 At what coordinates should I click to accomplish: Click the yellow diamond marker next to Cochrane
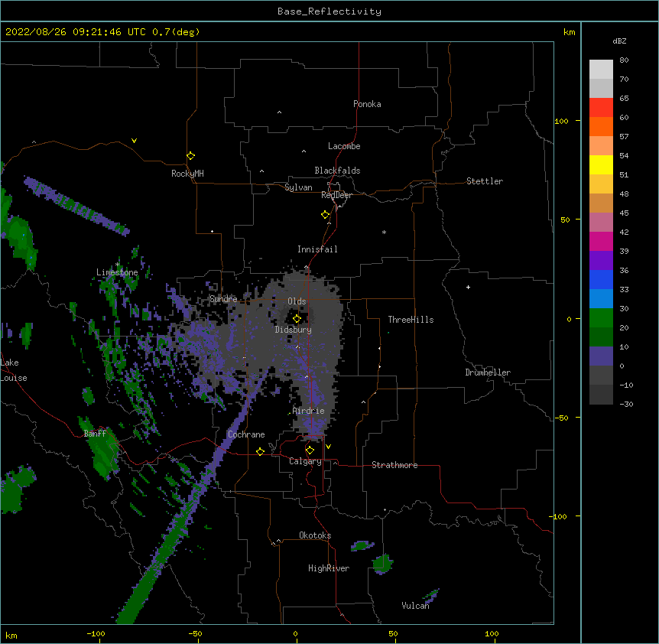260,451
